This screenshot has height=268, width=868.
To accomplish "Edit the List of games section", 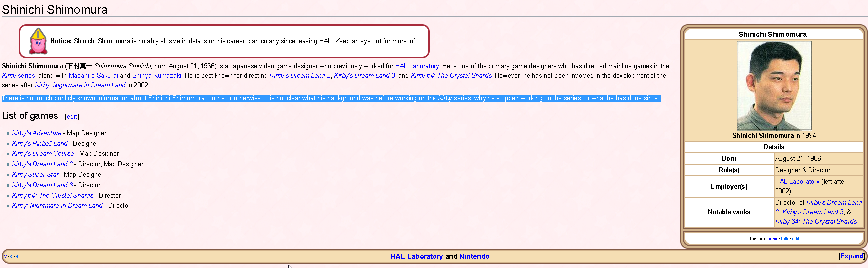I will coord(72,116).
